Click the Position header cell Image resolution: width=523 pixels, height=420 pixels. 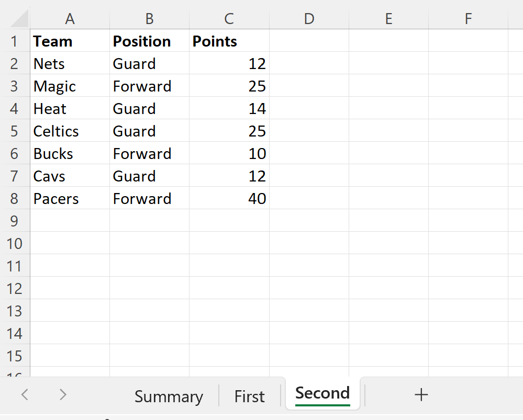[149, 41]
